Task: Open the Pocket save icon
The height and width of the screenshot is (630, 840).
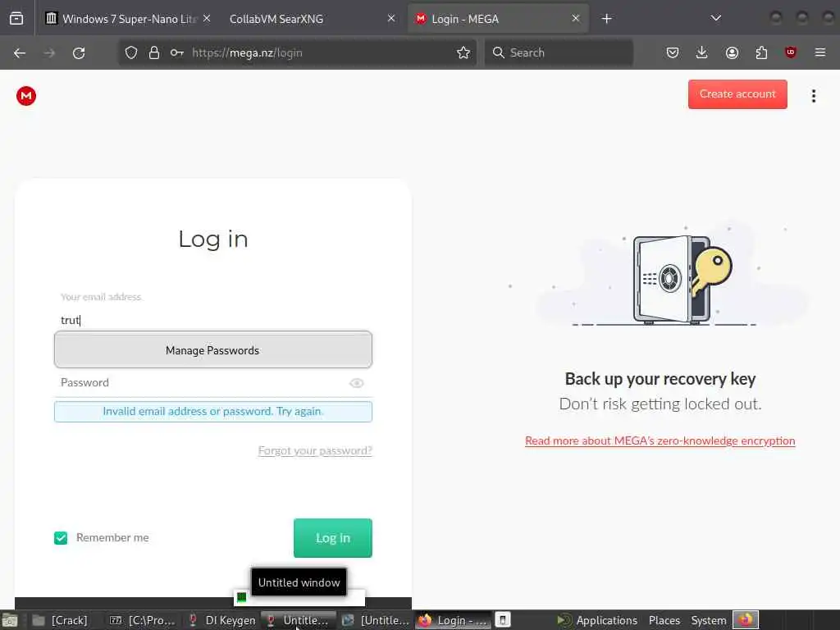Action: [673, 52]
